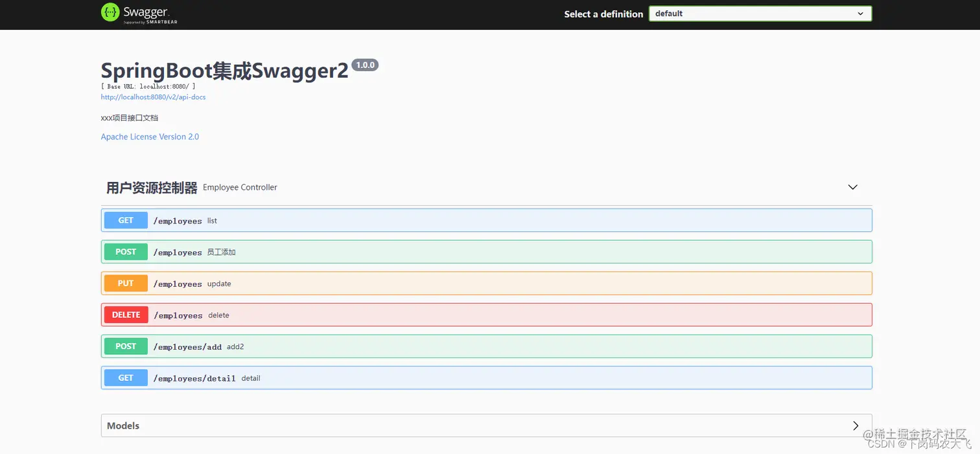The image size is (980, 454).
Task: Click GET badge on /employees/detail row
Action: [x=126, y=378]
